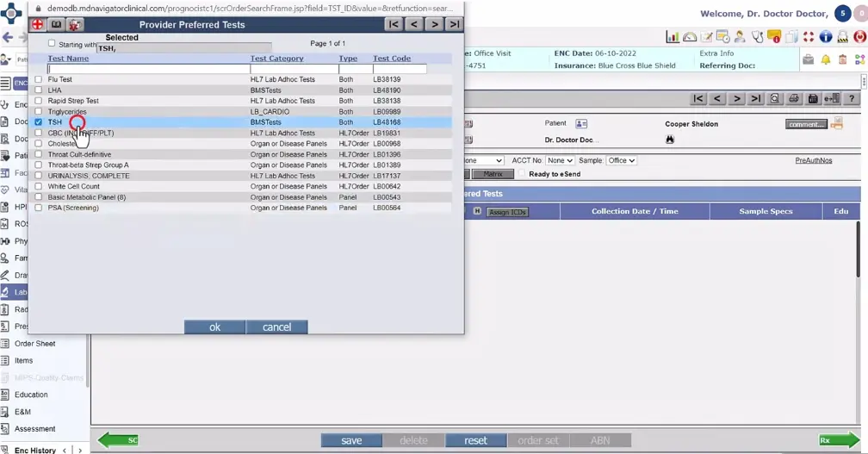Open the Items sidebar item
The image size is (868, 454).
[24, 360]
